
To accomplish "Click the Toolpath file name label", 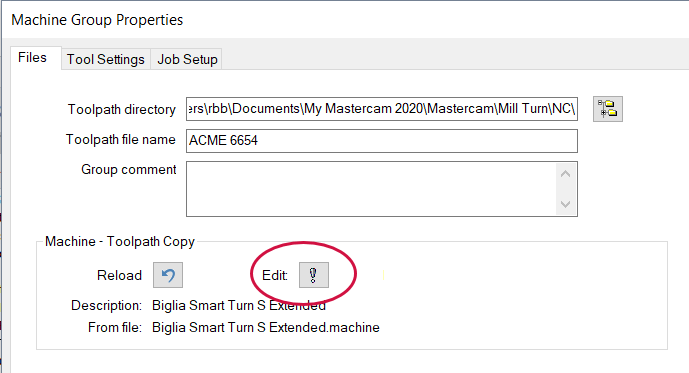I will pos(121,140).
